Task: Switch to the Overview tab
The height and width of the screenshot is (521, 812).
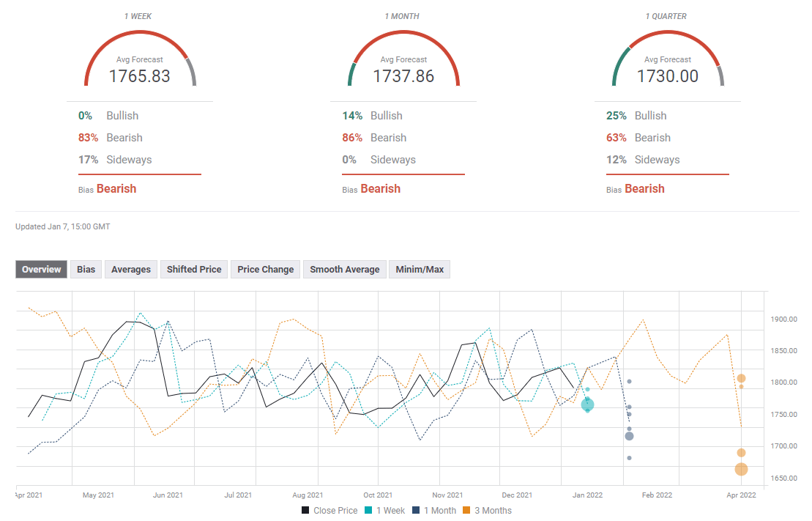Action: pos(42,270)
